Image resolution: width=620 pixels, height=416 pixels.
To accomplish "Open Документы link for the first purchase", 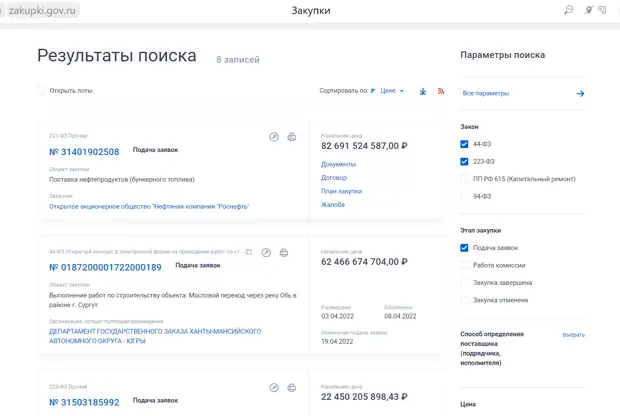I will [338, 164].
